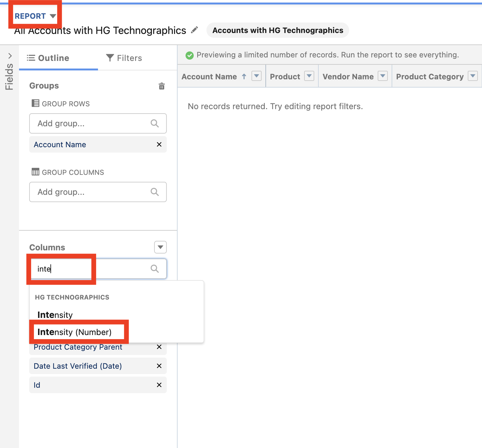
Task: Sort by the Account Name column header
Action: 209,76
